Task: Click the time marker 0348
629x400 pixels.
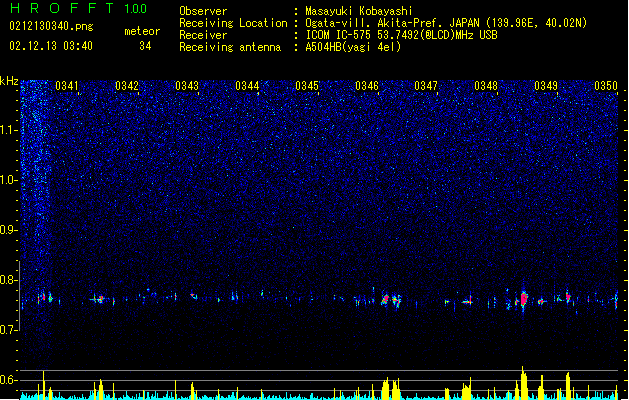Action: [486, 86]
